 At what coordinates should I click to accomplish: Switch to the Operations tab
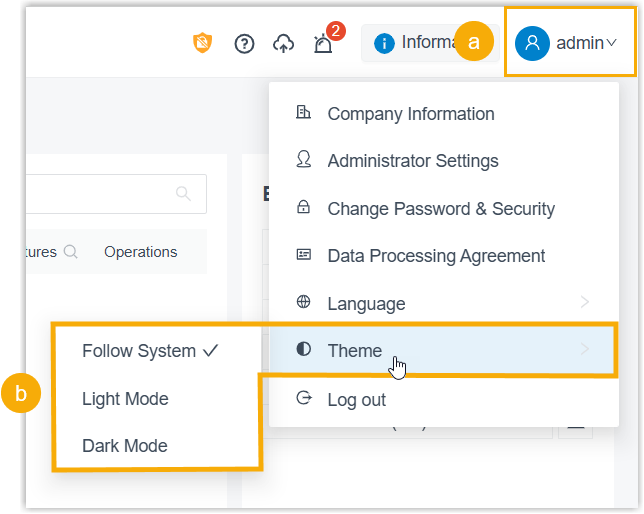[141, 252]
